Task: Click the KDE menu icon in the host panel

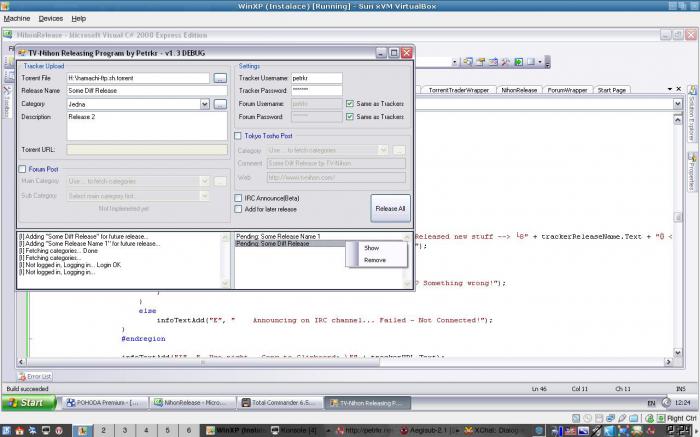Action: coord(6,431)
